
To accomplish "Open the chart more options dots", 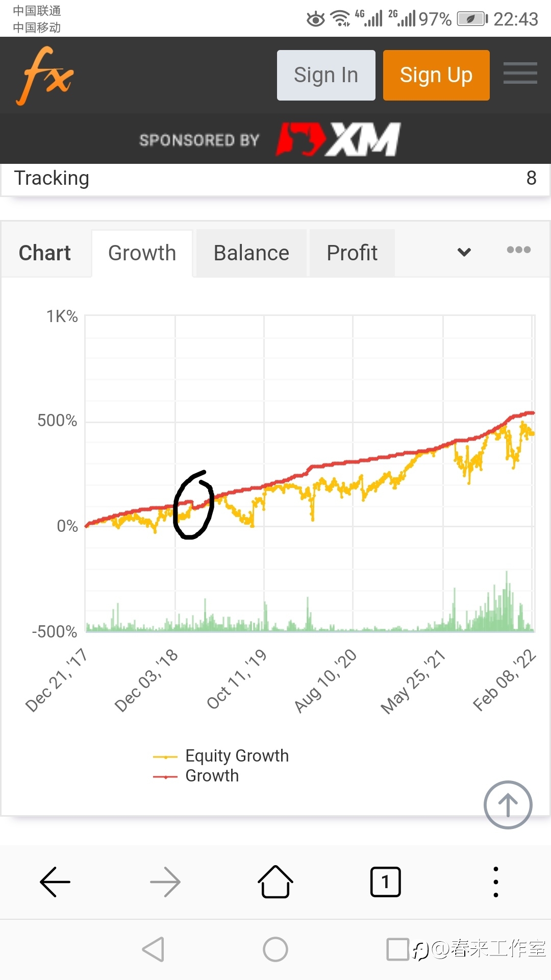I will point(519,250).
